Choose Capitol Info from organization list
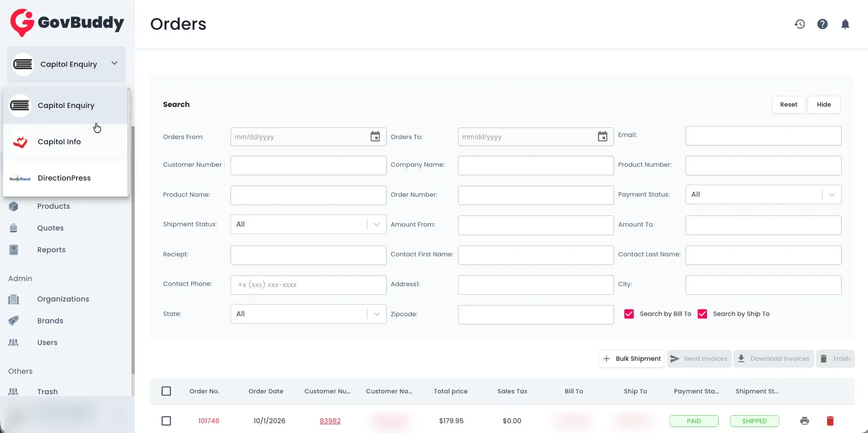This screenshot has height=433, width=868. (x=65, y=142)
